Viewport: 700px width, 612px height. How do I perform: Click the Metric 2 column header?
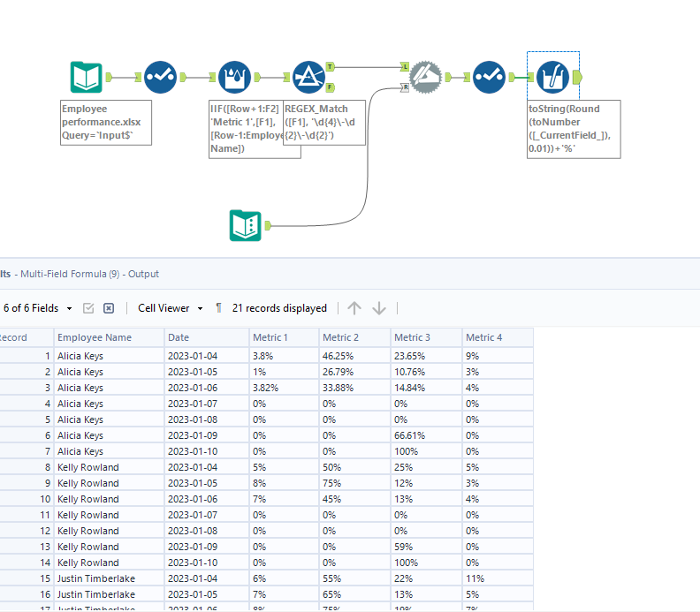pos(354,337)
